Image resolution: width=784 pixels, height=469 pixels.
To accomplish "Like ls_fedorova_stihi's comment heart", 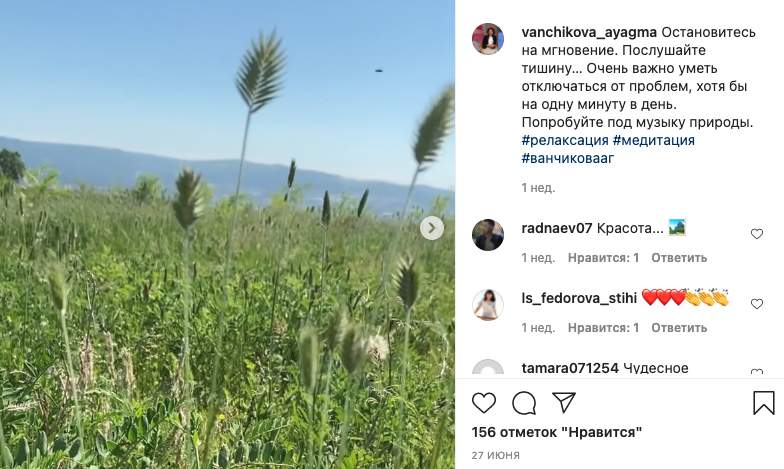I will pos(756,304).
